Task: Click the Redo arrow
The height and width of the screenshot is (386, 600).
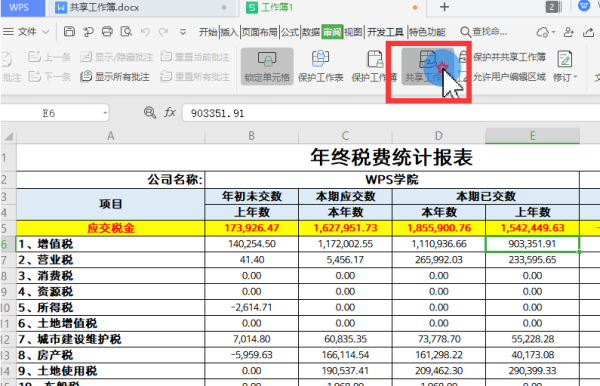Action: tap(163, 32)
